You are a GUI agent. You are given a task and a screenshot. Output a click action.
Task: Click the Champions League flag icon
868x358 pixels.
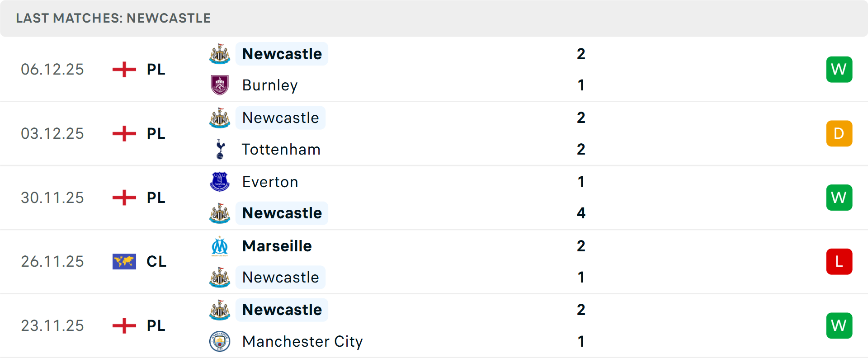(x=124, y=261)
